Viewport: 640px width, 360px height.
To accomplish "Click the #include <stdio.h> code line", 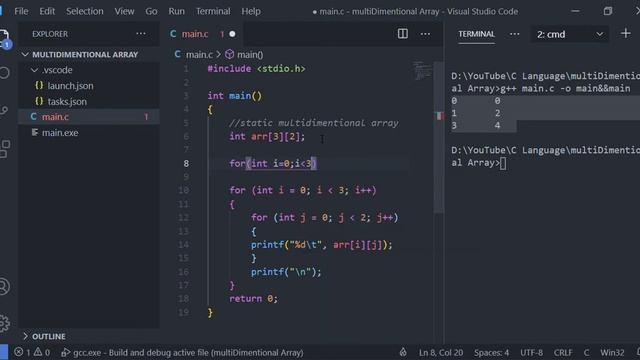I will tap(256, 69).
